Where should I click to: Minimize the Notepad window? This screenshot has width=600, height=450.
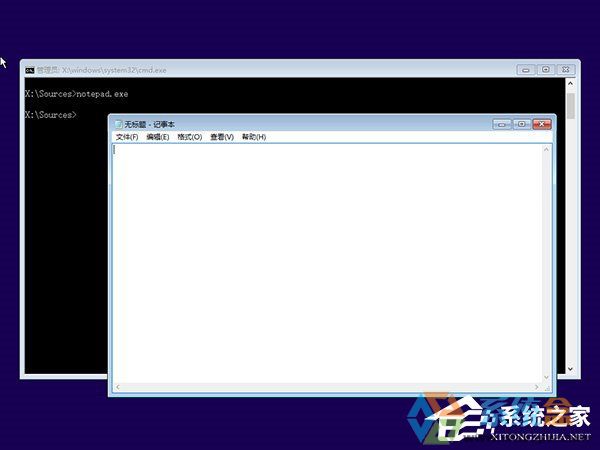502,124
